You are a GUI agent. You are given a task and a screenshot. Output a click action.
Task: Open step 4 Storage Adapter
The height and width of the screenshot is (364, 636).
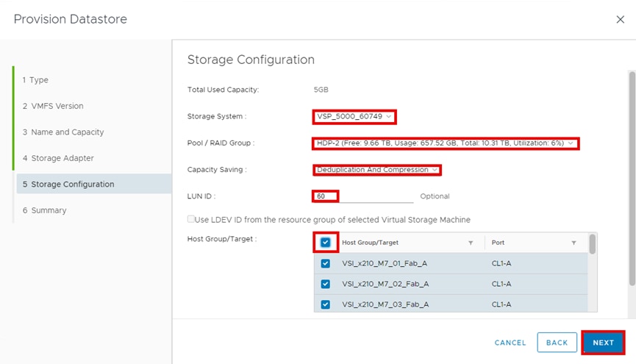tap(62, 158)
